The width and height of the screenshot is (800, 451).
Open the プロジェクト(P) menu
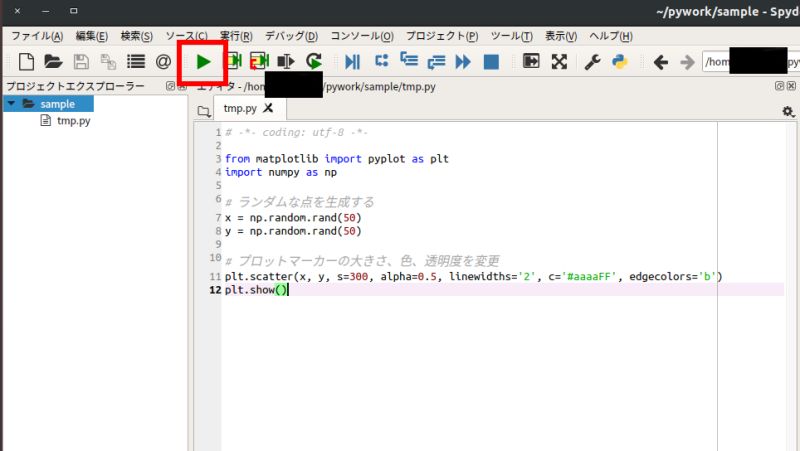[x=442, y=36]
